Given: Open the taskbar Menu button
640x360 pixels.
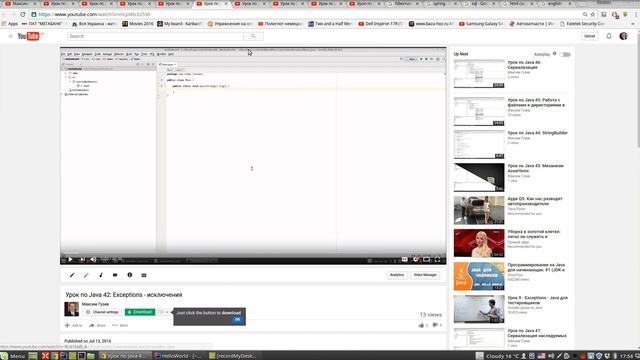Looking at the screenshot, I should (x=13, y=356).
